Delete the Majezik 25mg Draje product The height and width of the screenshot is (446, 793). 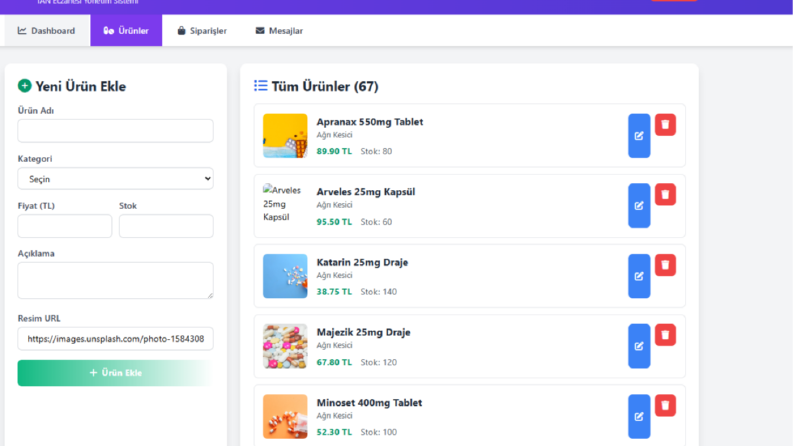(x=665, y=335)
